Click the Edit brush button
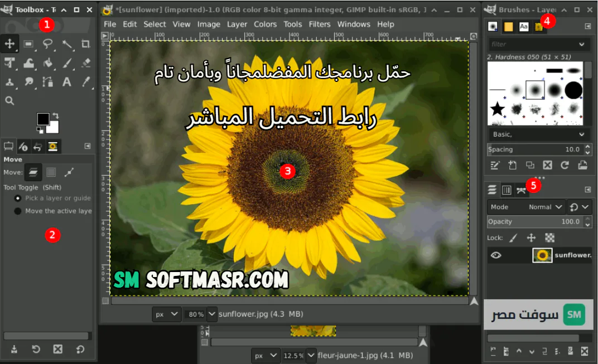This screenshot has height=364, width=598. pyautogui.click(x=495, y=165)
